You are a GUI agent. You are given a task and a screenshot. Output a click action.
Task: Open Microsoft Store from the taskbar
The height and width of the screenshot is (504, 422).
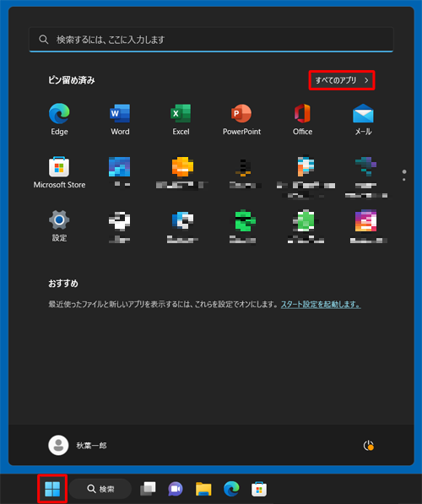[259, 489]
